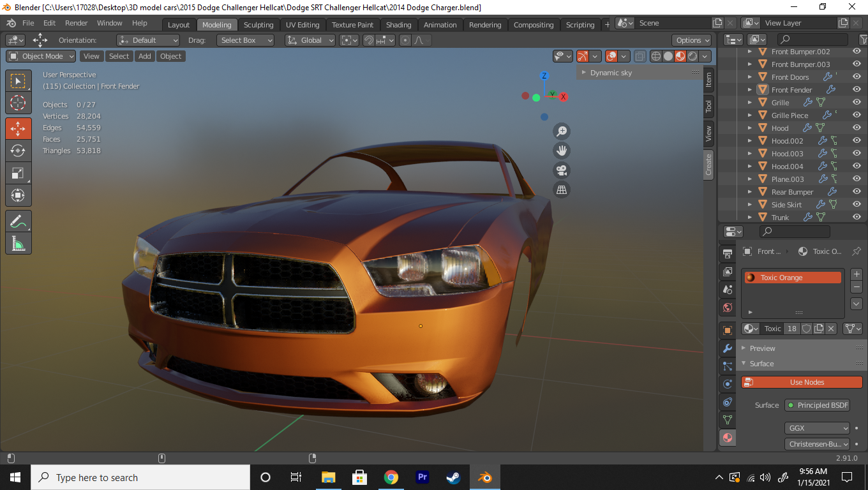The image size is (868, 490).
Task: Open the Particles properties tab
Action: (x=727, y=366)
